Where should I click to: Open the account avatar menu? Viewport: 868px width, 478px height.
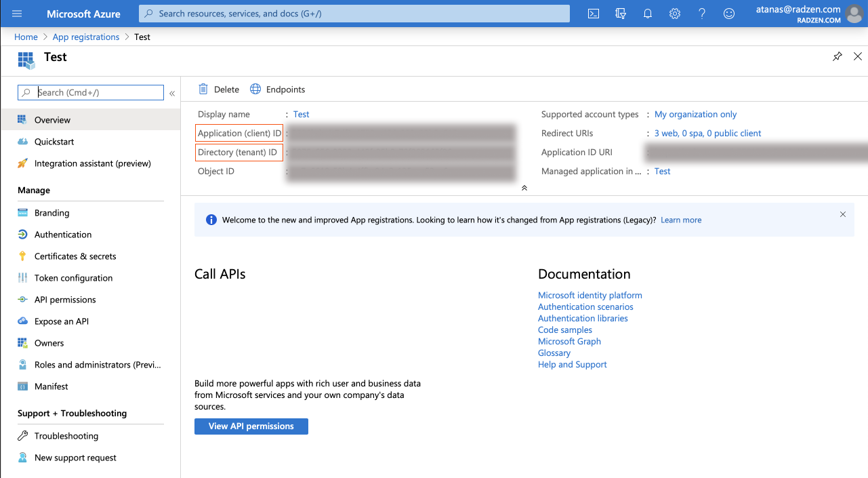[855, 14]
